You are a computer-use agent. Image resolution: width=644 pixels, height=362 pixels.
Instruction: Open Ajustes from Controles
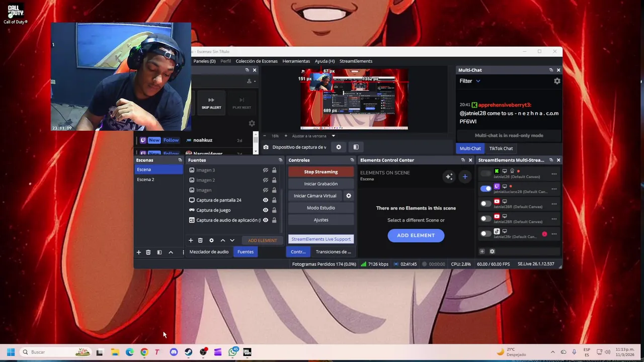321,220
